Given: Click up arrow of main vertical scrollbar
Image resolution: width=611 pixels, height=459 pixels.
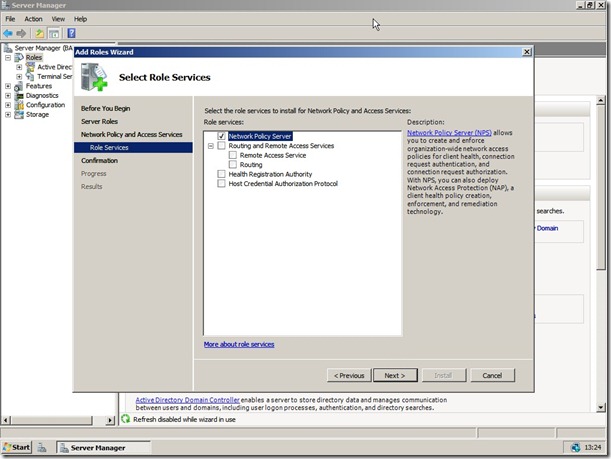Looking at the screenshot, I should 600,101.
